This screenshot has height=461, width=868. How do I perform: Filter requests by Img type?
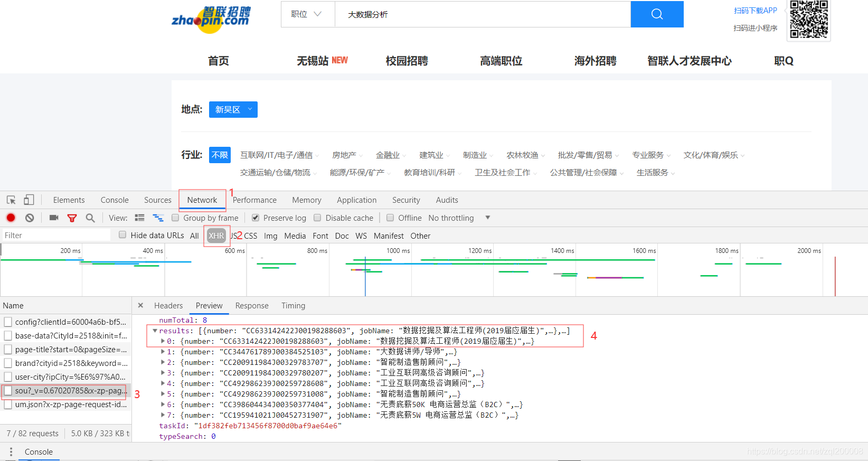tap(271, 236)
